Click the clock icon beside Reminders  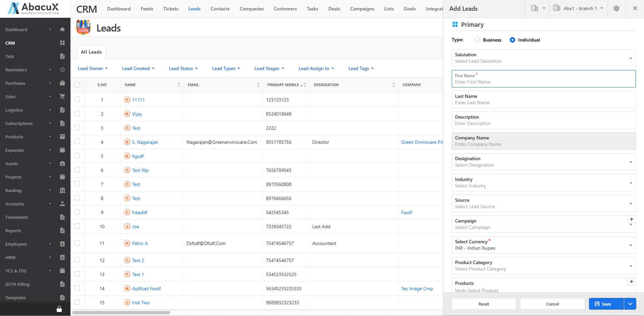[x=62, y=70]
